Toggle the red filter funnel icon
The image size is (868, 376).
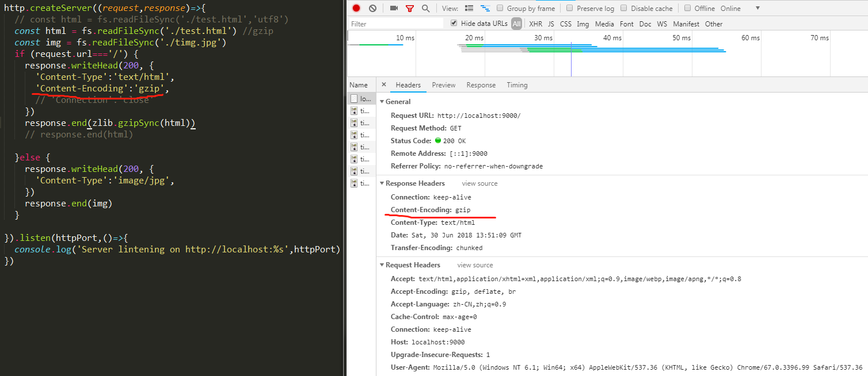(x=410, y=9)
